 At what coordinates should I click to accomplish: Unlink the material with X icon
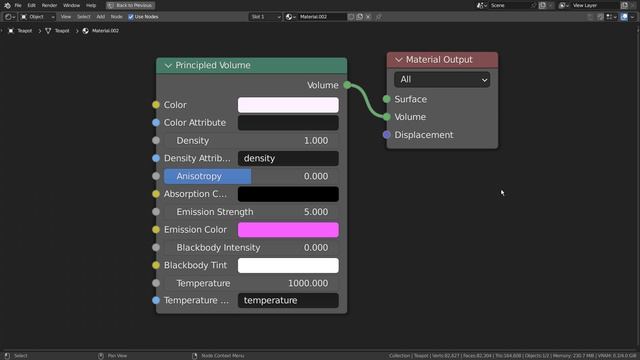click(x=368, y=17)
